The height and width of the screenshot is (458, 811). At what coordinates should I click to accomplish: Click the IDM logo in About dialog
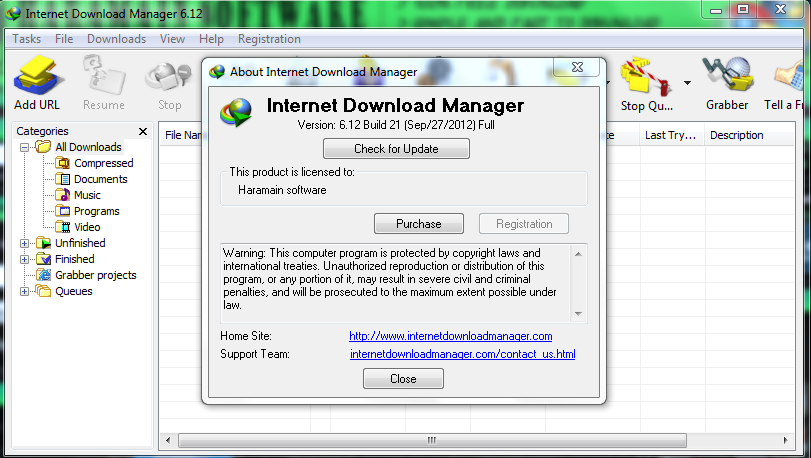pos(236,112)
